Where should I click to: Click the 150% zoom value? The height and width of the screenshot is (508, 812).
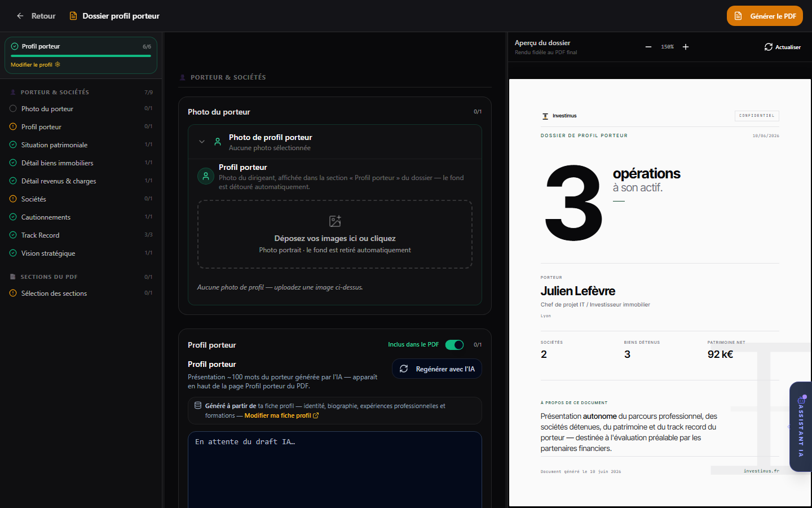667,47
